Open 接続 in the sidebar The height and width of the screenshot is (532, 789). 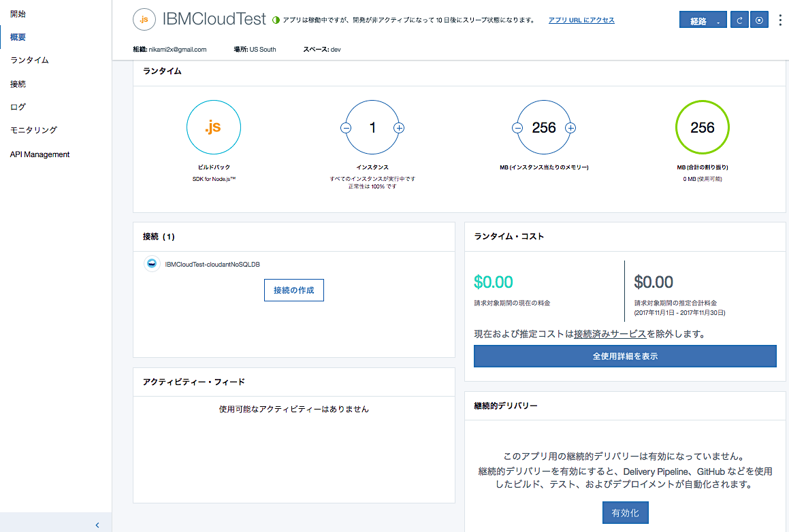click(x=18, y=84)
